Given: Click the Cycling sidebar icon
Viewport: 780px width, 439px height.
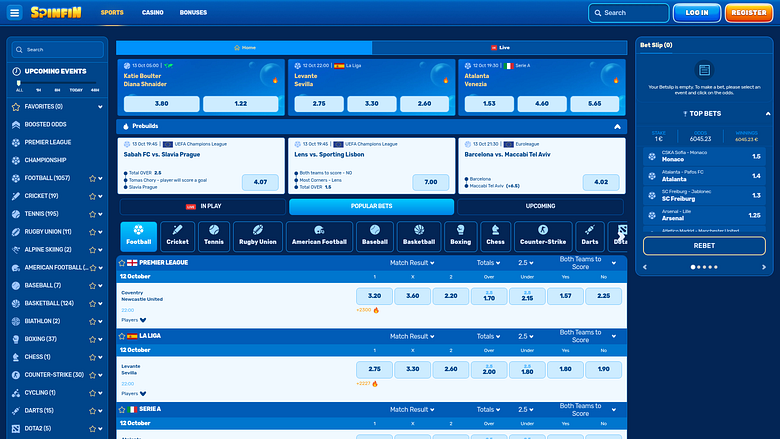Looking at the screenshot, I should [x=16, y=393].
